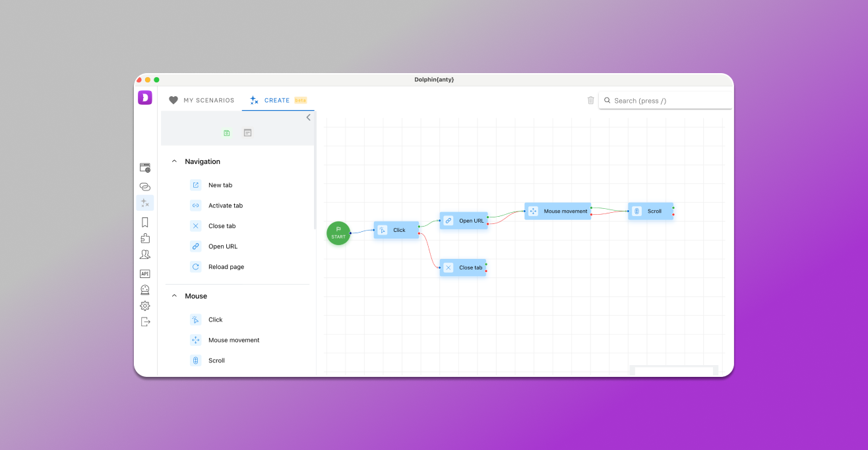Click the trash delete icon near search
This screenshot has height=450, width=868.
click(590, 100)
